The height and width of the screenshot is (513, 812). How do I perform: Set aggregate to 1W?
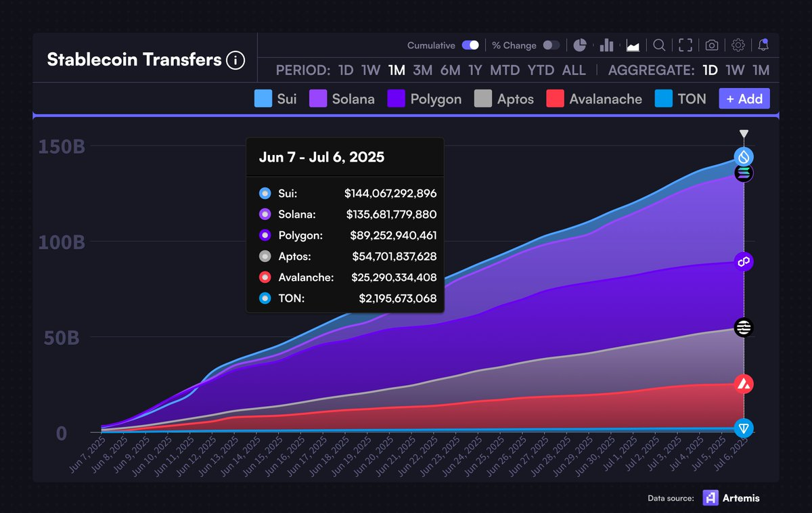[735, 70]
